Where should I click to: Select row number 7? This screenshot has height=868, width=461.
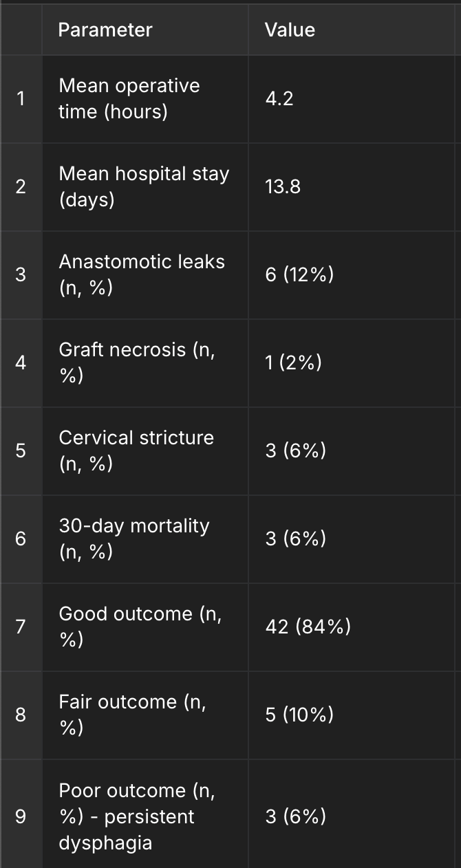coord(21,627)
